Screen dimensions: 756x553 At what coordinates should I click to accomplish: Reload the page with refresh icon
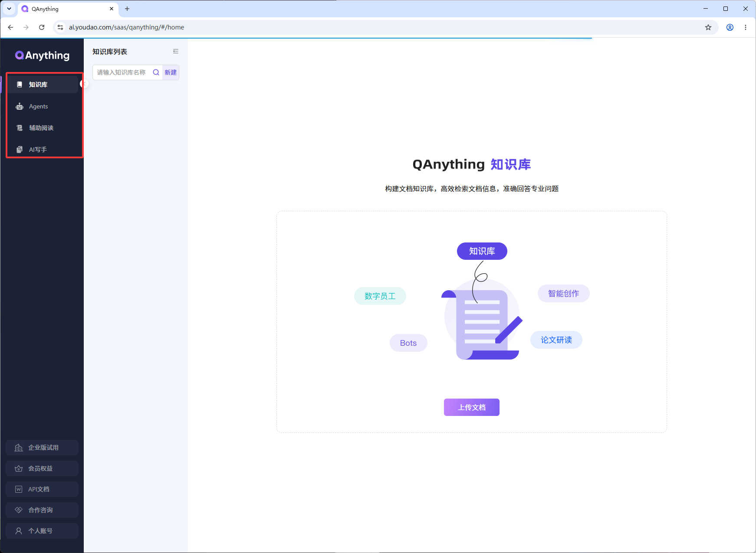[42, 27]
